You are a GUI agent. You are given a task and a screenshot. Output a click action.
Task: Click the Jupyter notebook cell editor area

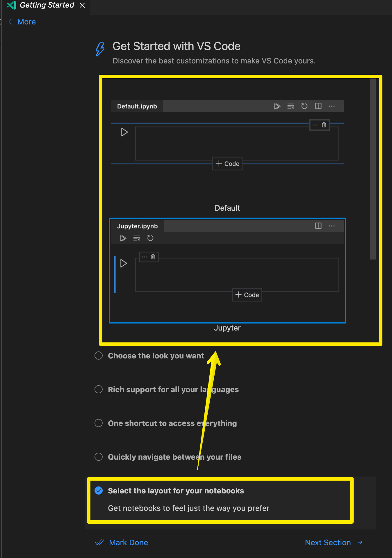pyautogui.click(x=237, y=275)
